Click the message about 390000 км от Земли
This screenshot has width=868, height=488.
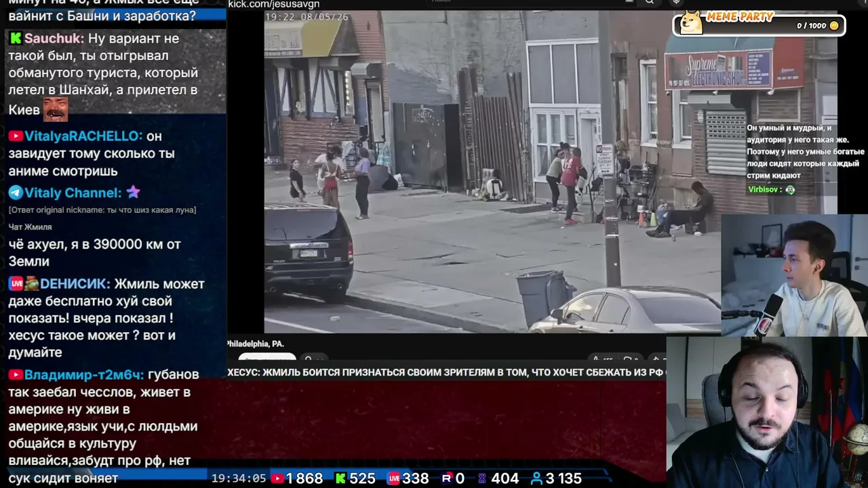(95, 253)
